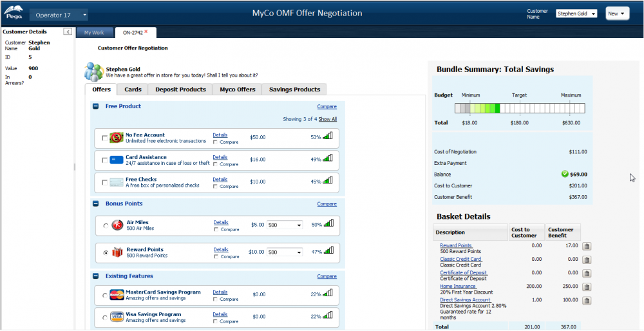Open Details link for No Fee Account
Viewport: 644px width, 331px height.
tap(220, 135)
